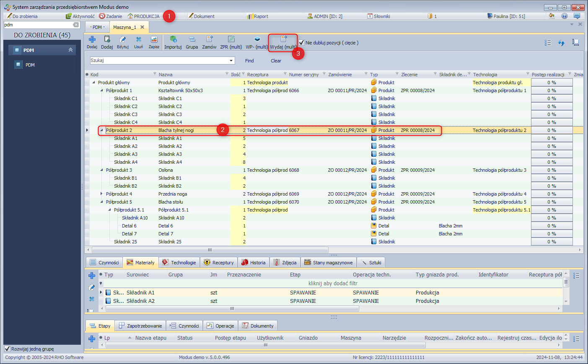Click the Clear button
This screenshot has width=588, height=364.
[x=276, y=61]
